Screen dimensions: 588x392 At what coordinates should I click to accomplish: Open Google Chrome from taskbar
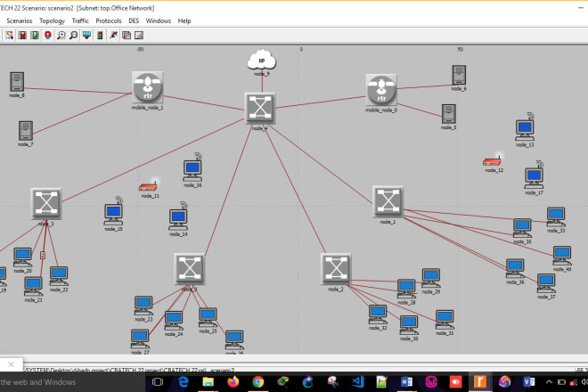click(x=257, y=382)
